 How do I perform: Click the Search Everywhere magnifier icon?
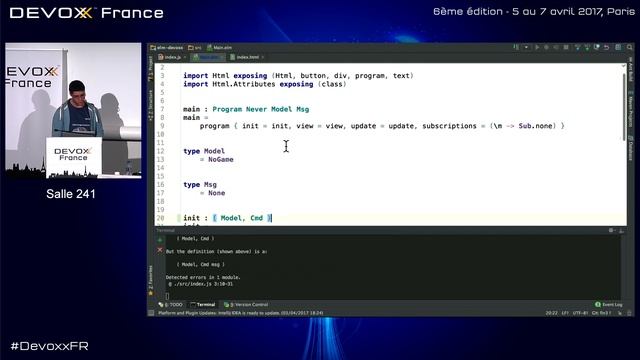[630, 47]
